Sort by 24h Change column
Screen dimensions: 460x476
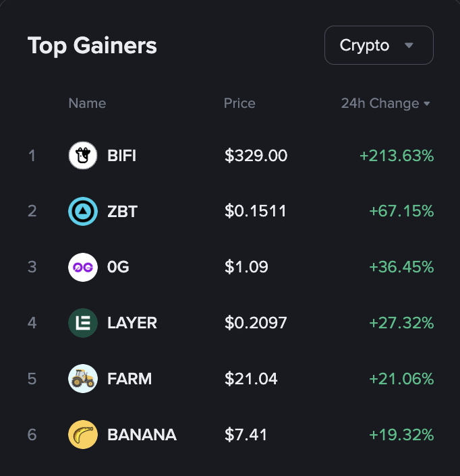pos(380,103)
